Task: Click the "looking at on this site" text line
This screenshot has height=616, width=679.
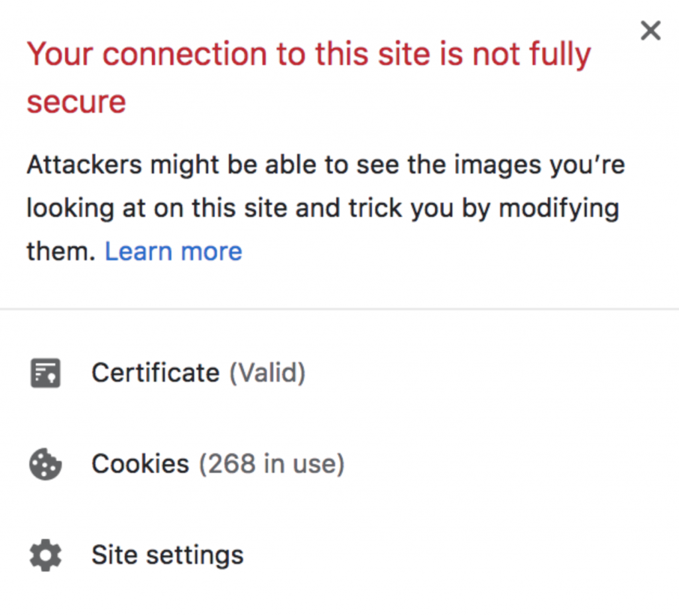Action: point(322,208)
